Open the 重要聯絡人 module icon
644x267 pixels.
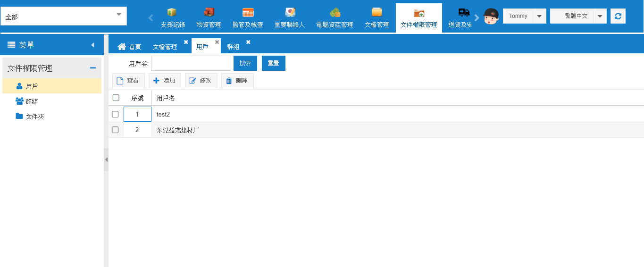[x=290, y=13]
